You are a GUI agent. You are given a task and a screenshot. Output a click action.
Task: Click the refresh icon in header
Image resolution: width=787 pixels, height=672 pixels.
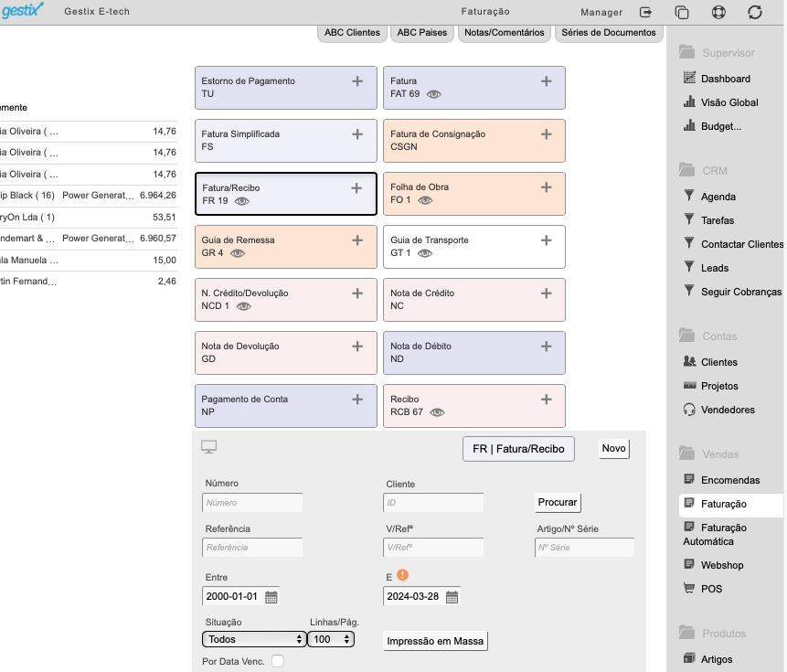pyautogui.click(x=755, y=12)
